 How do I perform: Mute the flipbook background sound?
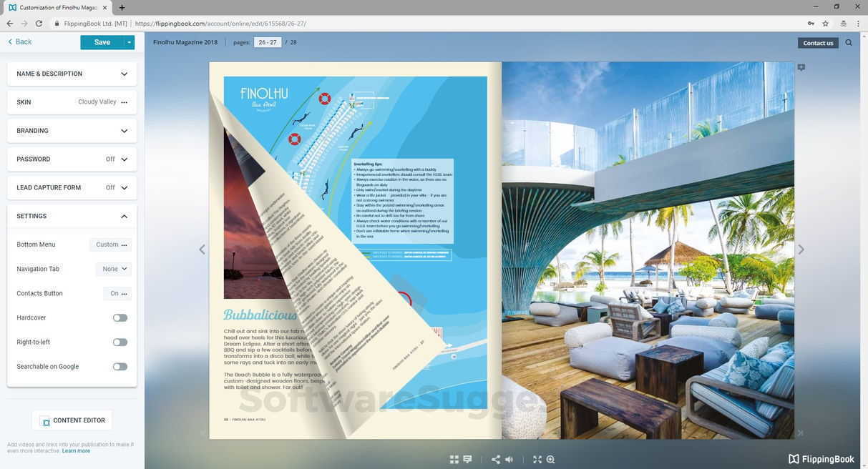click(509, 459)
